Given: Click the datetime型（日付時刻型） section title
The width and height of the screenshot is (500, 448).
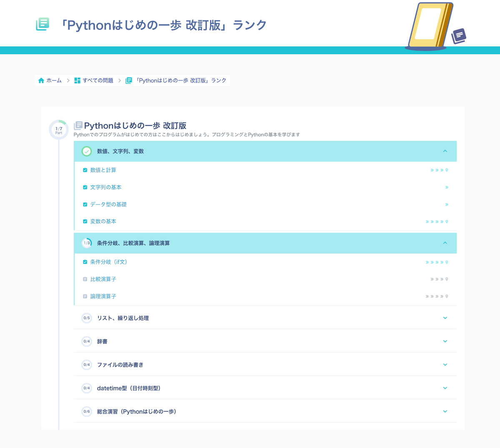Looking at the screenshot, I should (x=129, y=388).
